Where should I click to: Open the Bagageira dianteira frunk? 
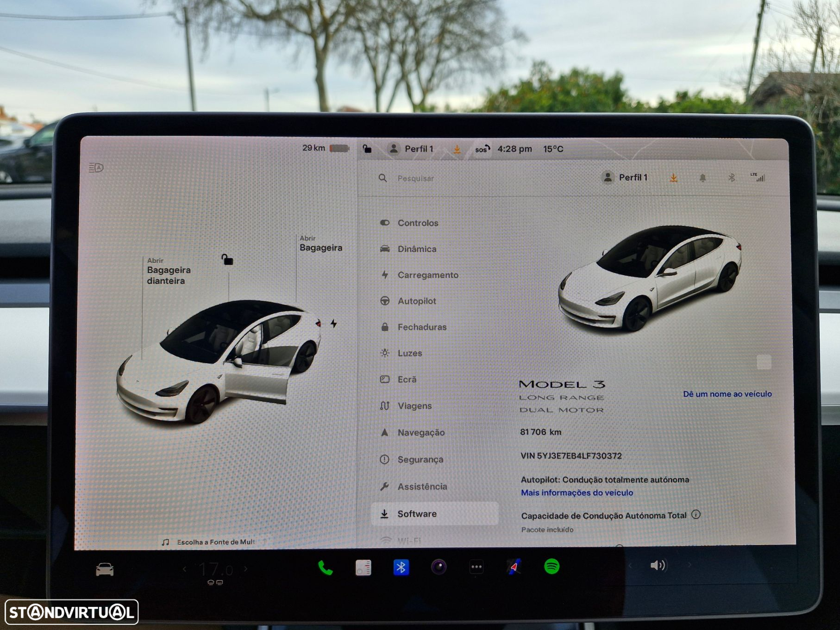coord(169,271)
